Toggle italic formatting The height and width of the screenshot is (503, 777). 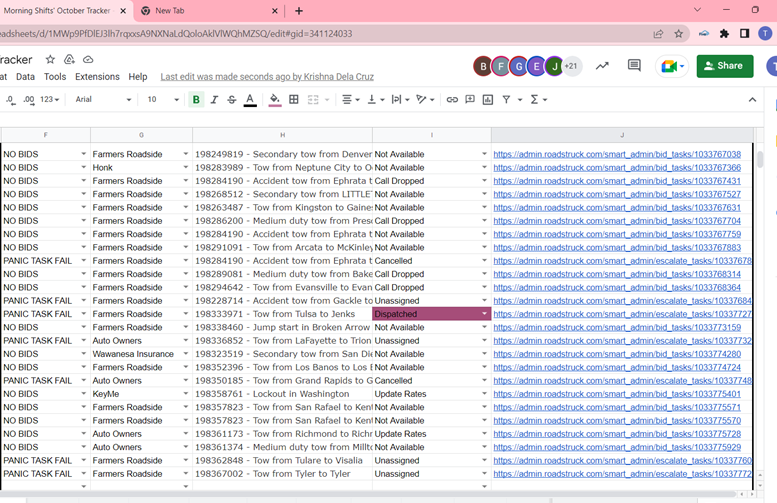tap(214, 100)
